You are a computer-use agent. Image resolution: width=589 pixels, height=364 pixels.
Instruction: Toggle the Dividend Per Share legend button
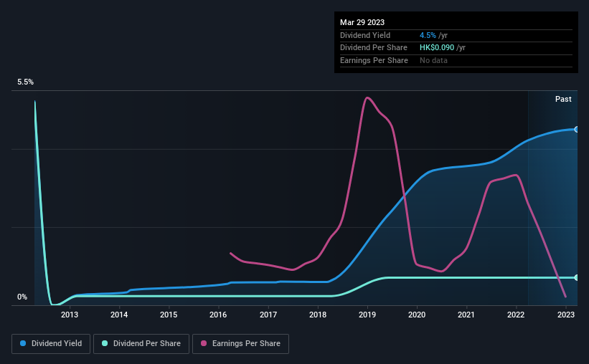(141, 344)
